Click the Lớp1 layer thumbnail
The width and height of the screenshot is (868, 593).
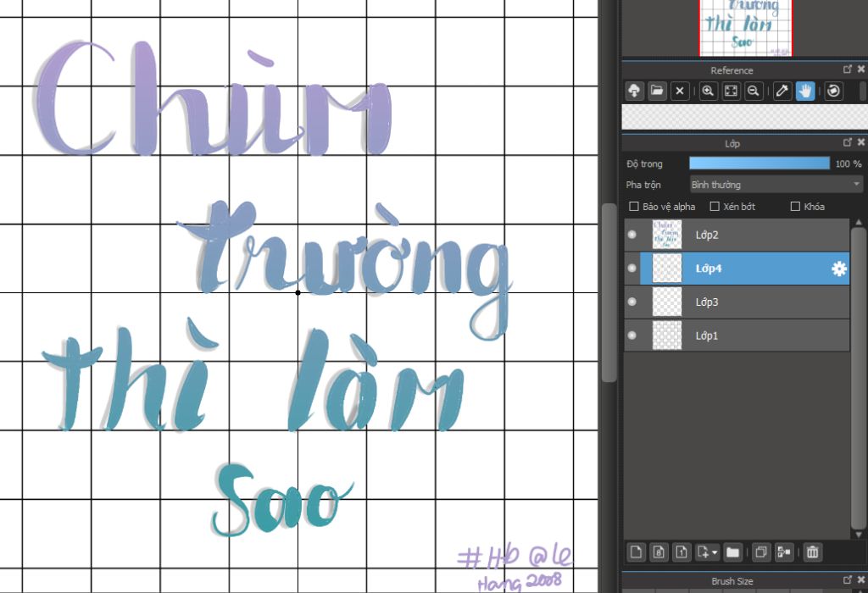667,335
